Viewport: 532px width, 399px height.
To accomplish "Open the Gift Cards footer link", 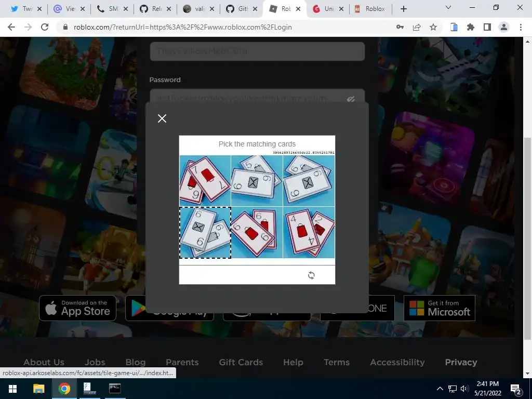I will [241, 362].
